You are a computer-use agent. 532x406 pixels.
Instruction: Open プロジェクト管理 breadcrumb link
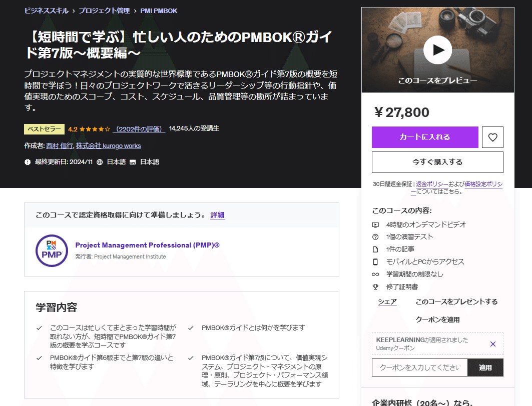(x=104, y=11)
